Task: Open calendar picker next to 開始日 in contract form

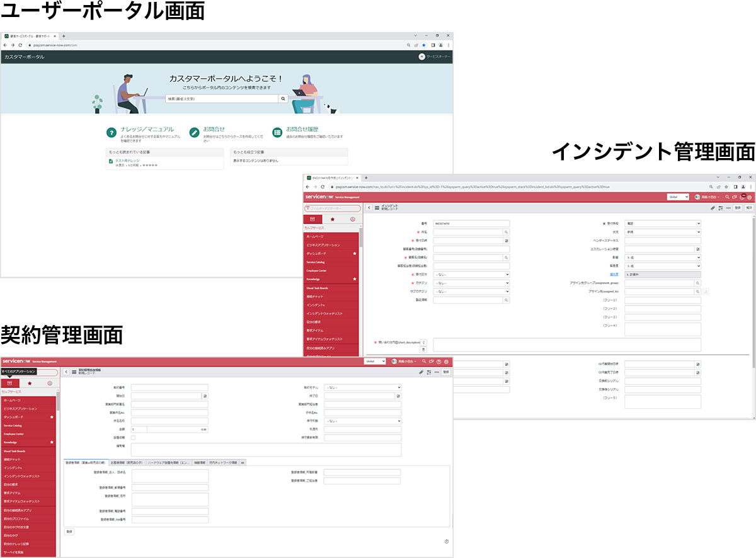Action: (205, 396)
